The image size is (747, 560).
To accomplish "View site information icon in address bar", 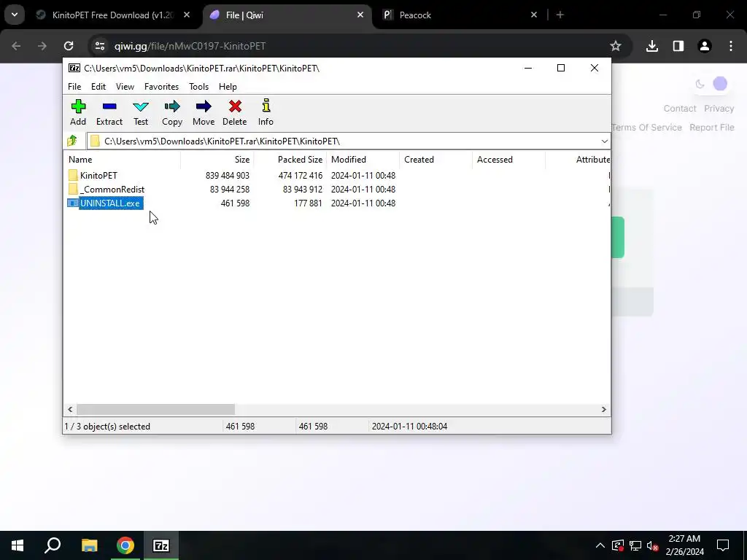I will [x=99, y=46].
